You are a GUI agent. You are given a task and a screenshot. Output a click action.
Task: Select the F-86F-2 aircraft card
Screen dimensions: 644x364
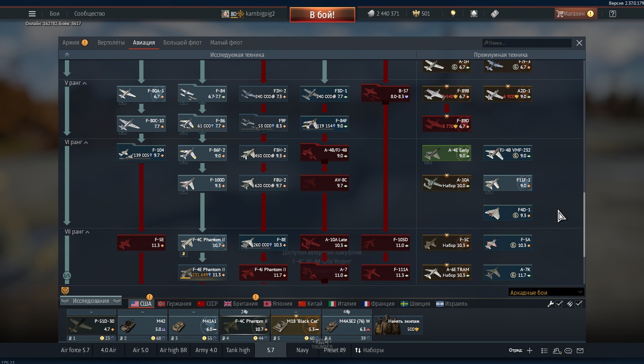click(202, 153)
